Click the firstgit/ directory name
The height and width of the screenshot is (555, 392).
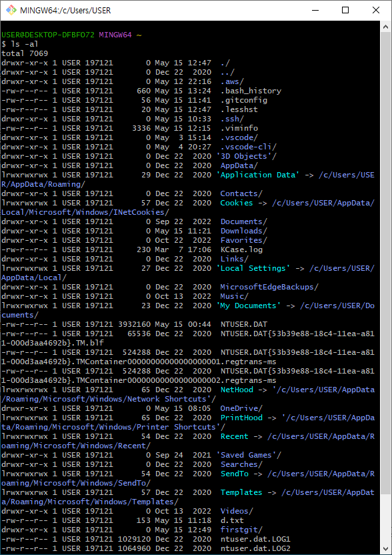click(241, 530)
